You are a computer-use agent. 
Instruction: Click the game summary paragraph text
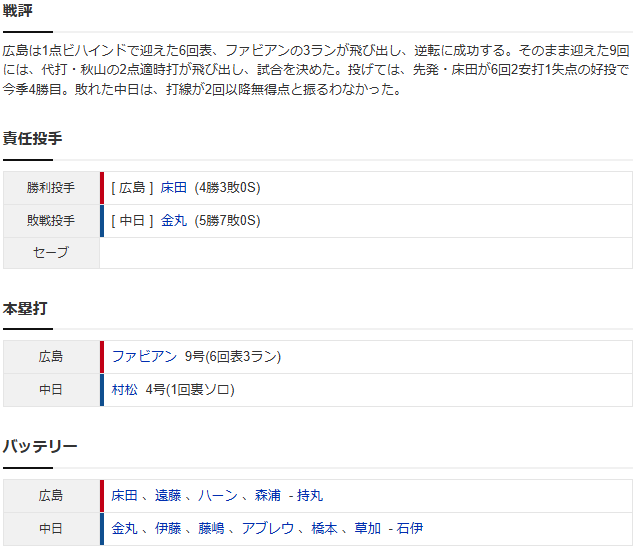click(x=316, y=70)
